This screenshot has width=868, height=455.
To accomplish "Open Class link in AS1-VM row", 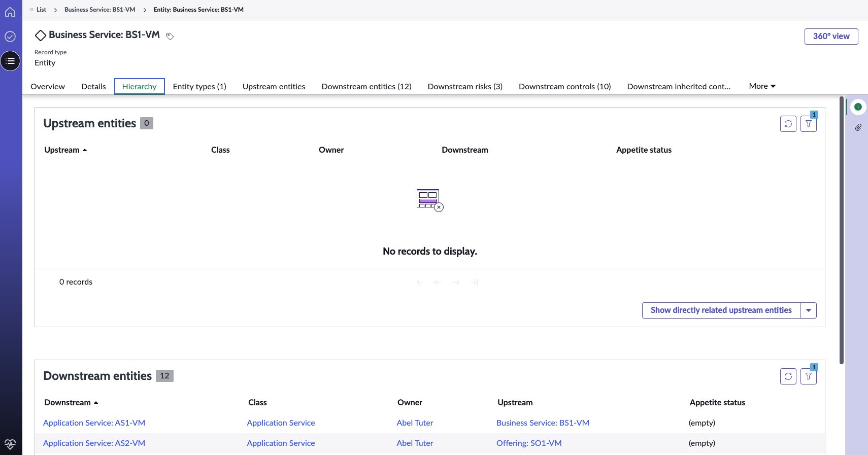I will coord(281,423).
